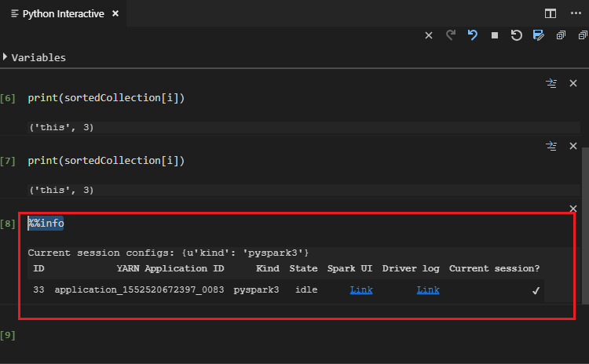Image resolution: width=589 pixels, height=364 pixels.
Task: Click the Current session? column header
Action: [x=494, y=268]
